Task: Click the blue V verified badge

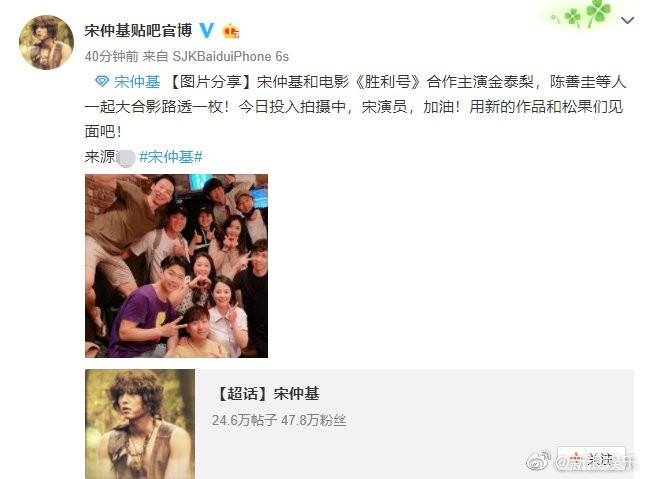Action: [x=206, y=30]
